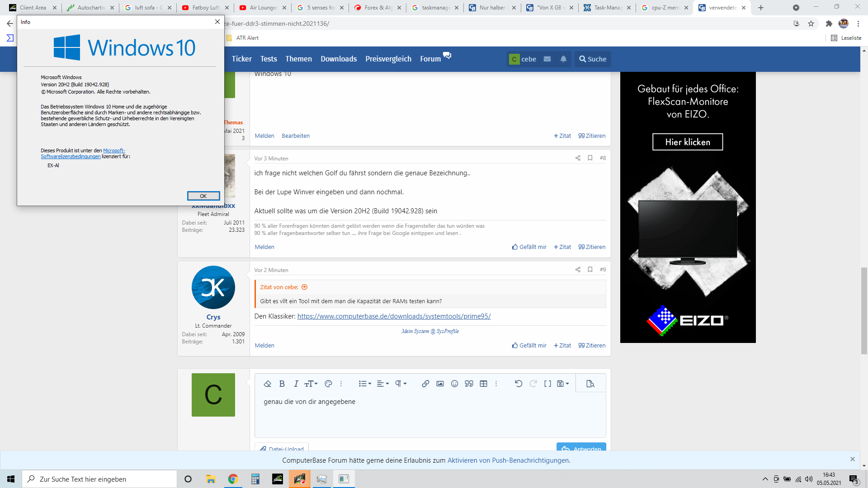Open the text alignment dropdown
The width and height of the screenshot is (868, 488).
(x=383, y=384)
